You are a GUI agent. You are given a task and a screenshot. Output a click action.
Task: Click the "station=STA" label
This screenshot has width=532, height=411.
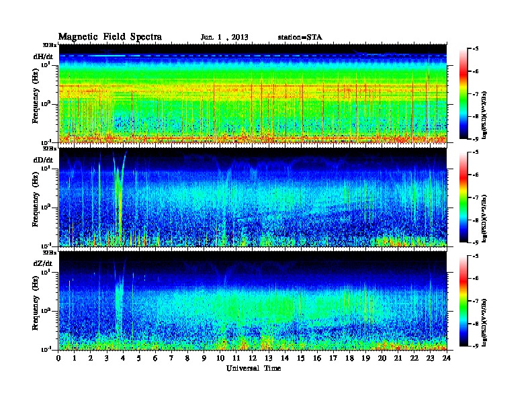pyautogui.click(x=300, y=38)
